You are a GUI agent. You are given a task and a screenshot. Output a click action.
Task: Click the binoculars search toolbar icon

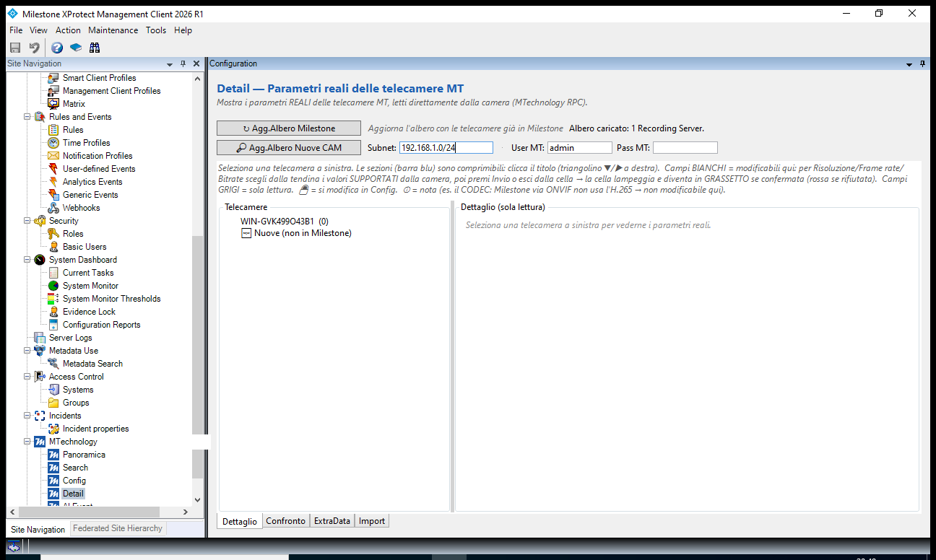(95, 48)
